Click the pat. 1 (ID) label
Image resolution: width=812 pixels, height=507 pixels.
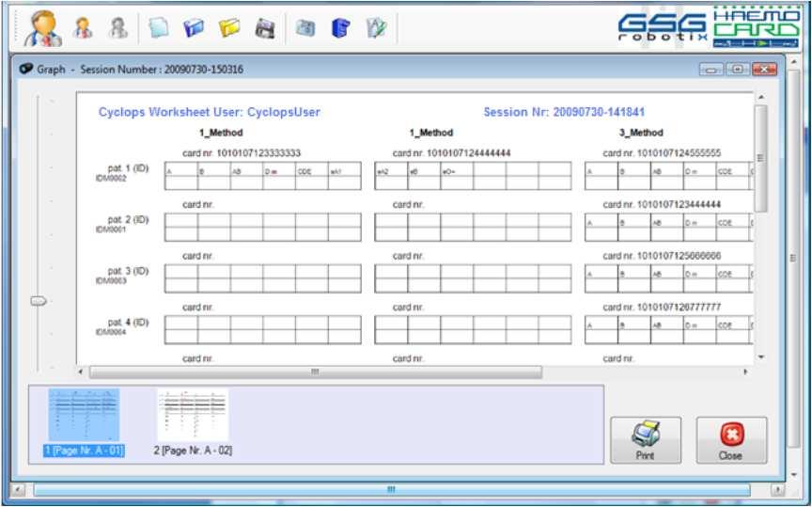pos(128,168)
